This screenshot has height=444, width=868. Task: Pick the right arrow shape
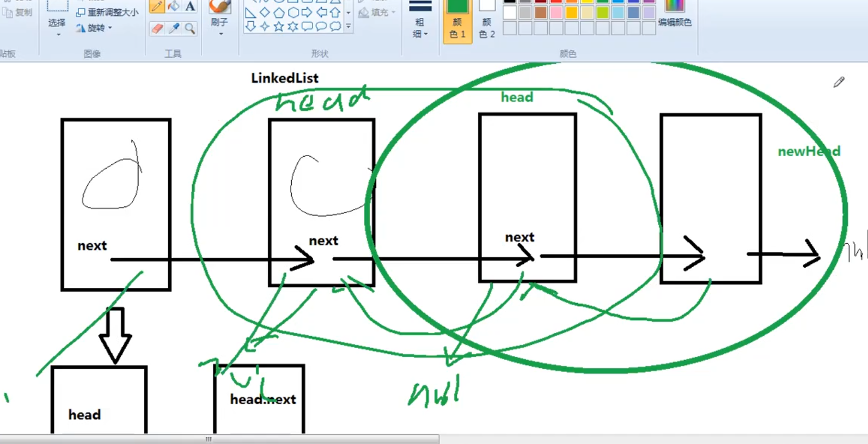click(307, 12)
